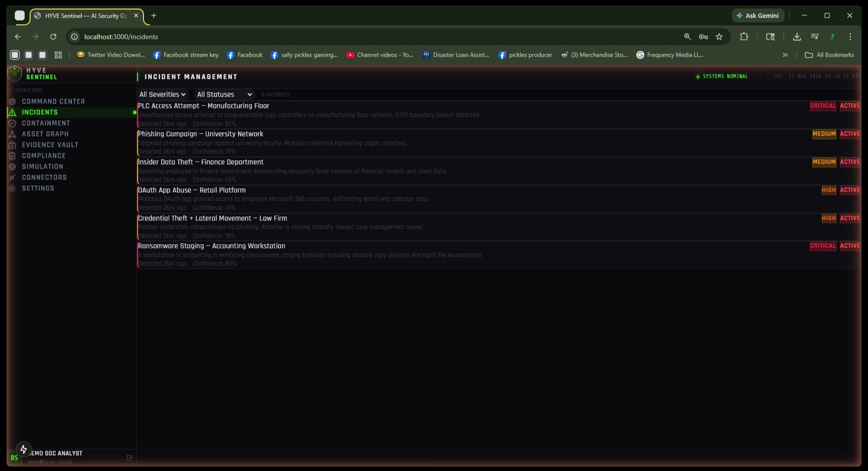Viewport: 868px width, 471px height.
Task: Open the browser Extensions puzzle icon
Action: [x=744, y=36]
